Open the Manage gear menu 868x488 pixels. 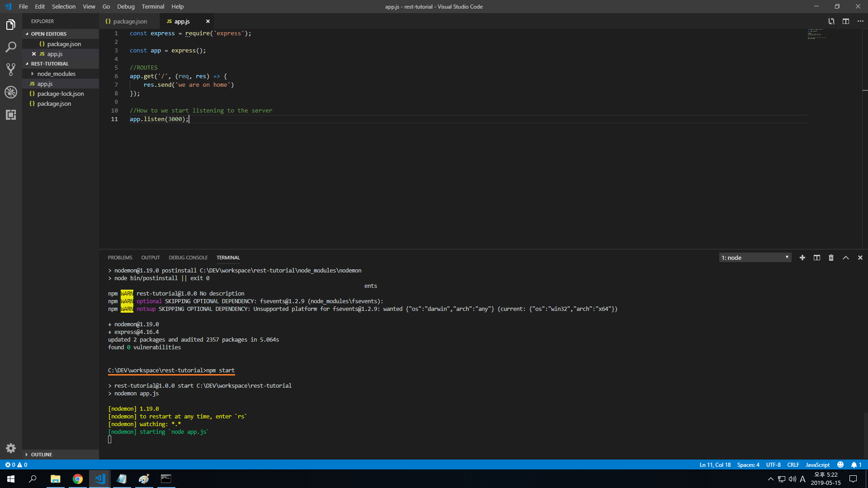pos(11,448)
